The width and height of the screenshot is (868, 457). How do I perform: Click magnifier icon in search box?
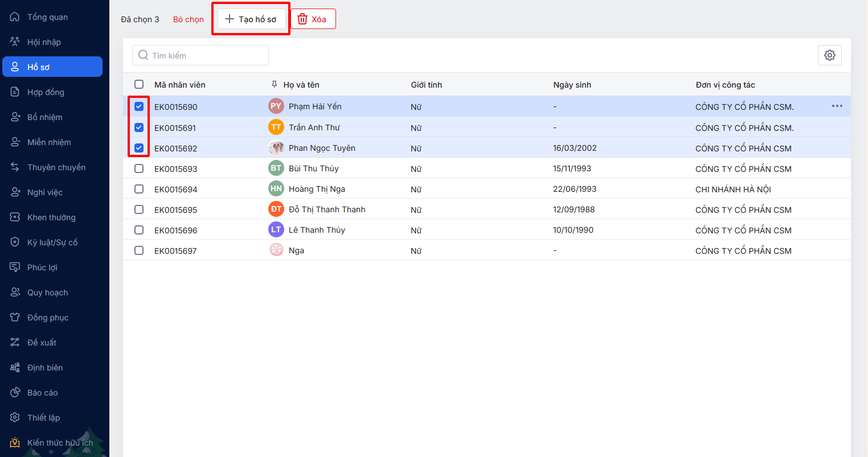tap(144, 55)
